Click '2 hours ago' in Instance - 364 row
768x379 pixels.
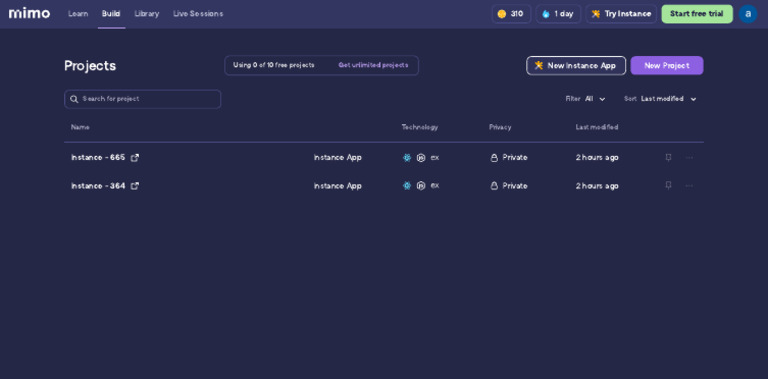597,186
